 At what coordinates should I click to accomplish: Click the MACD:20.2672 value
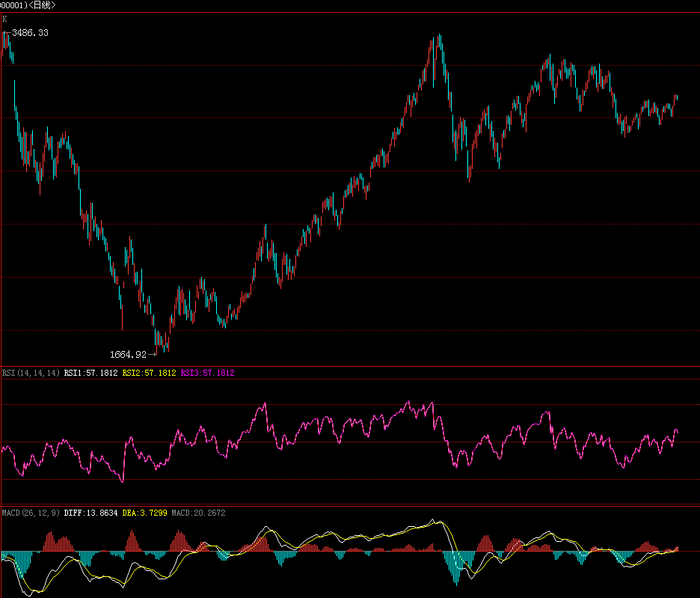(199, 513)
